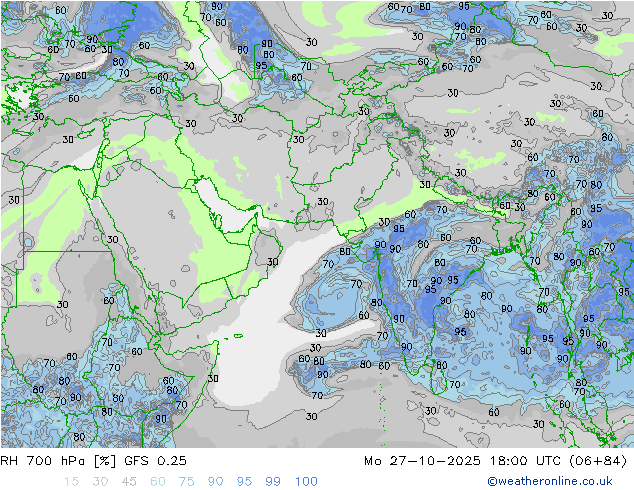Click the 'Mo 27-10-2025' date text
Image resolution: width=634 pixels, height=490 pixels.
[422, 461]
